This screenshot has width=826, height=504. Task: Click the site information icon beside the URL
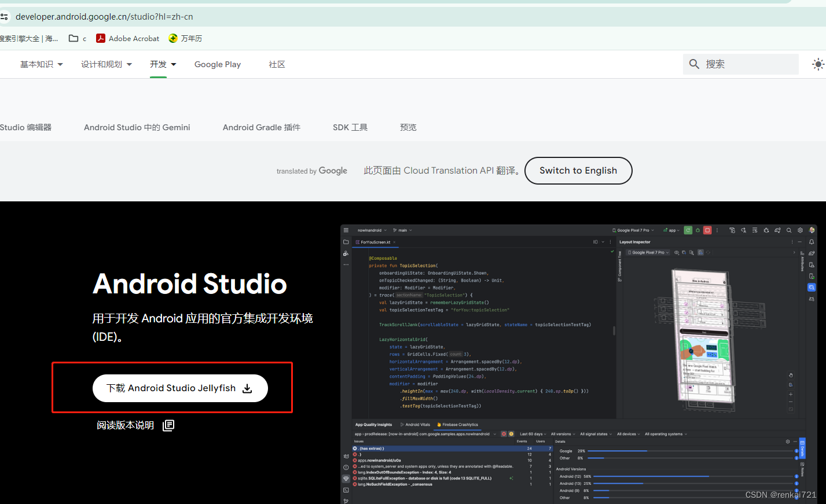tap(4, 17)
